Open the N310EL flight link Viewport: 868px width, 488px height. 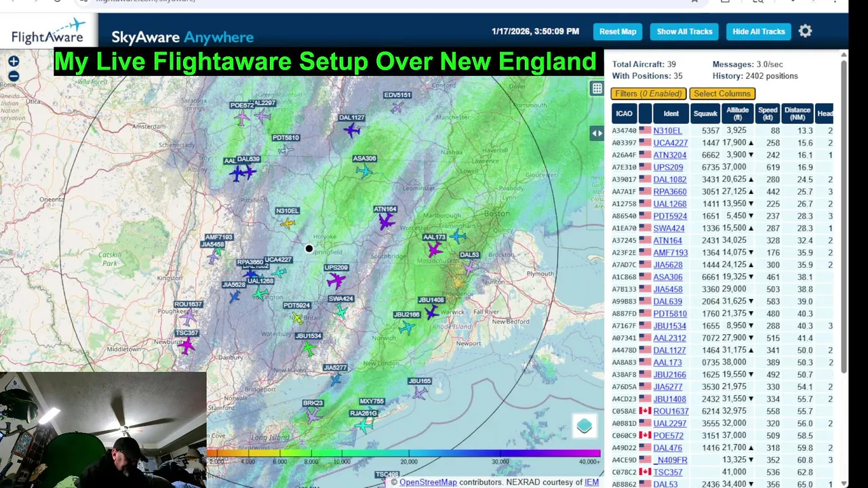667,131
